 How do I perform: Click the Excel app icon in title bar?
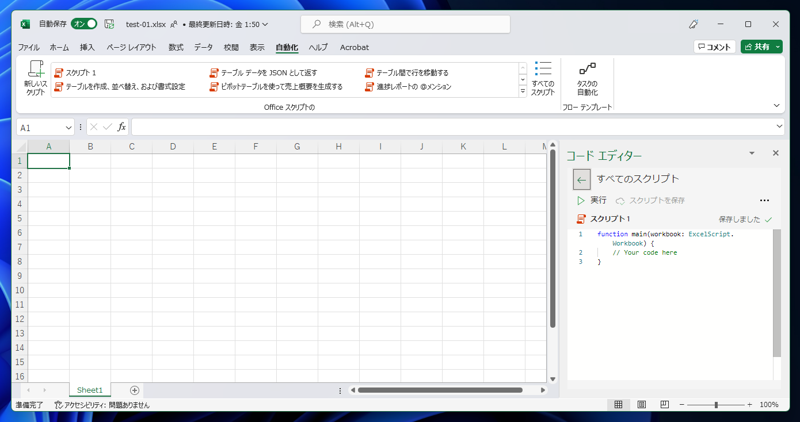(x=25, y=24)
